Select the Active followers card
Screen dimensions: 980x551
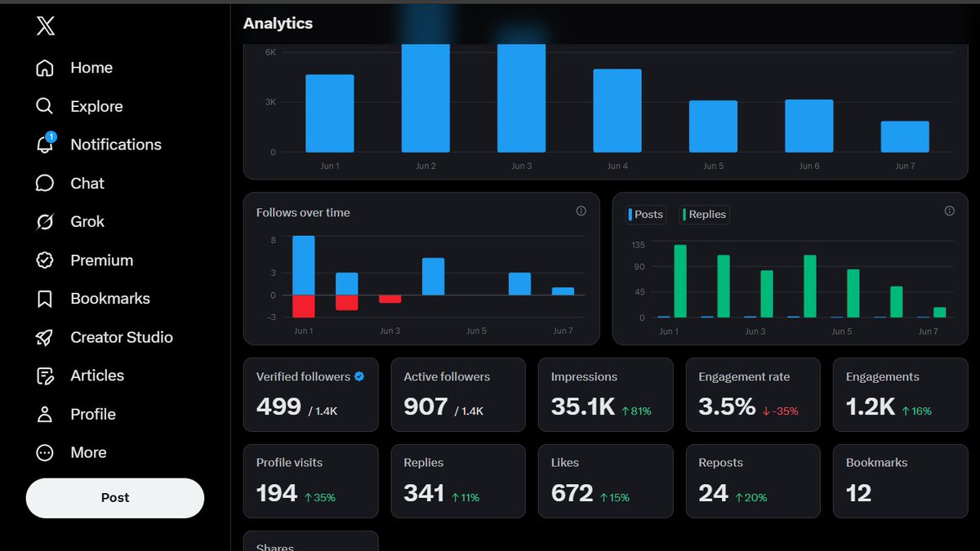[x=458, y=394]
